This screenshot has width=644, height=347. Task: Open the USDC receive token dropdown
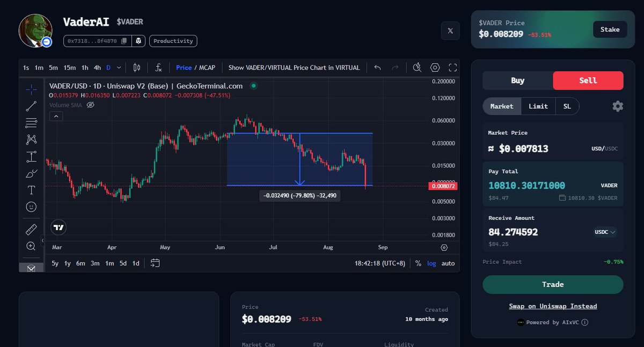pyautogui.click(x=605, y=232)
